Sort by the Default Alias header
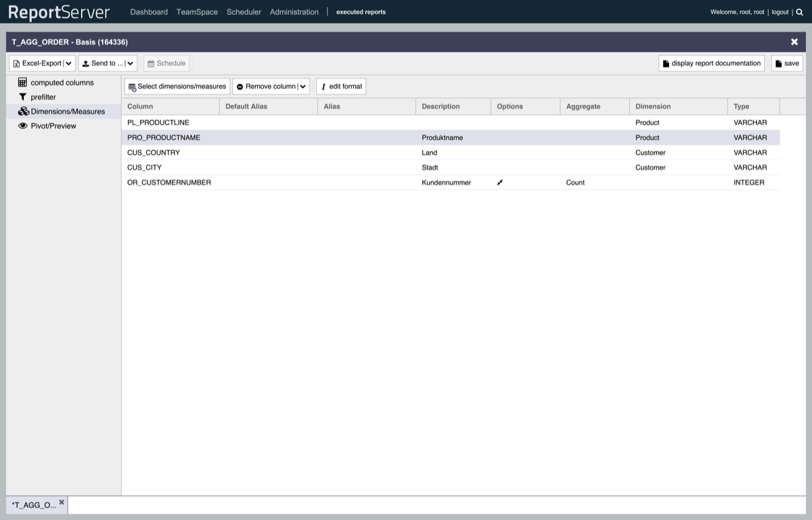Screen dimensions: 812x520 pos(269,106)
